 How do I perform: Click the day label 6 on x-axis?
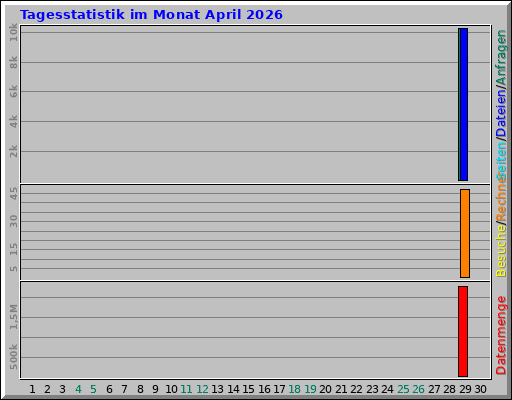click(x=109, y=389)
